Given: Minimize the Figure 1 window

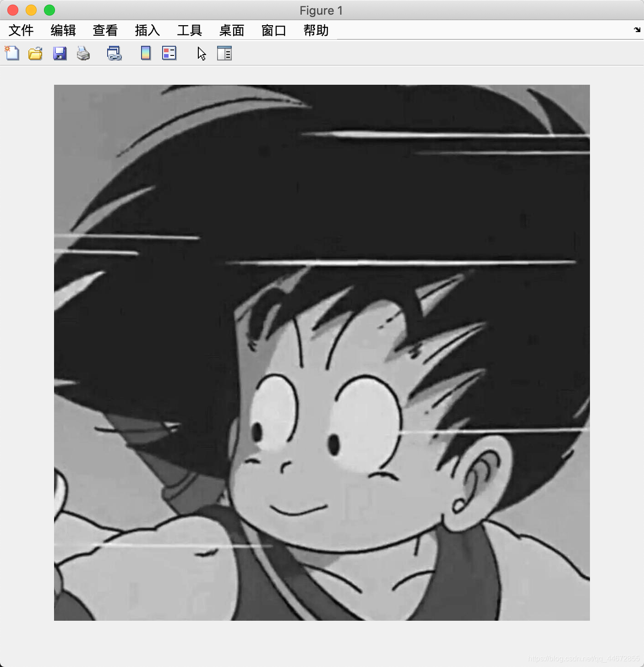Looking at the screenshot, I should click(31, 10).
